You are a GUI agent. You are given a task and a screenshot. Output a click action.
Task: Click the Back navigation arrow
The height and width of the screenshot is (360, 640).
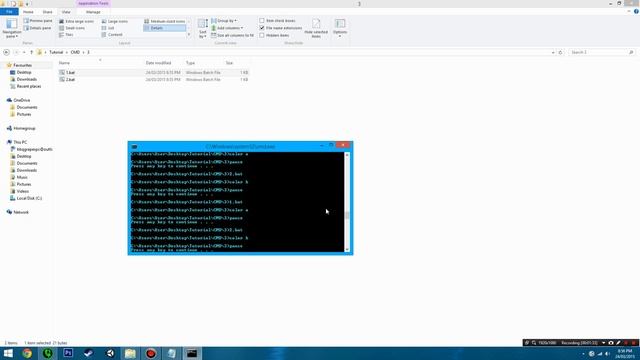6,52
